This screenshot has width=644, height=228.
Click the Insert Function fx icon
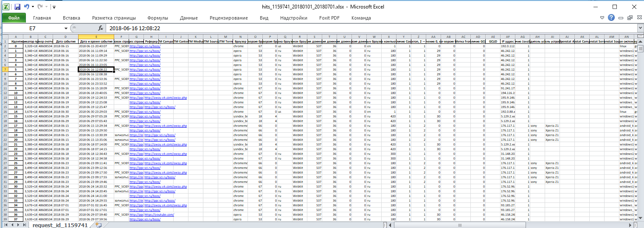[101, 28]
